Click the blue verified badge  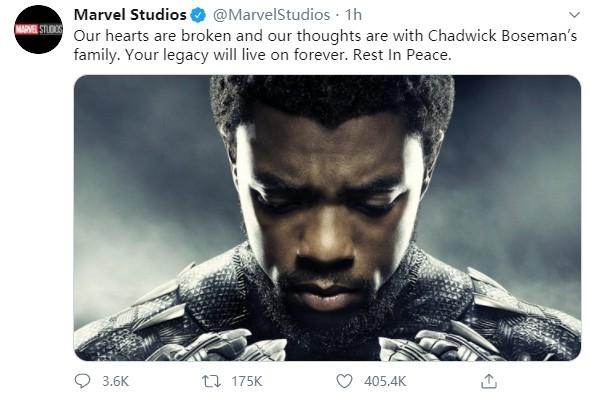[x=199, y=15]
